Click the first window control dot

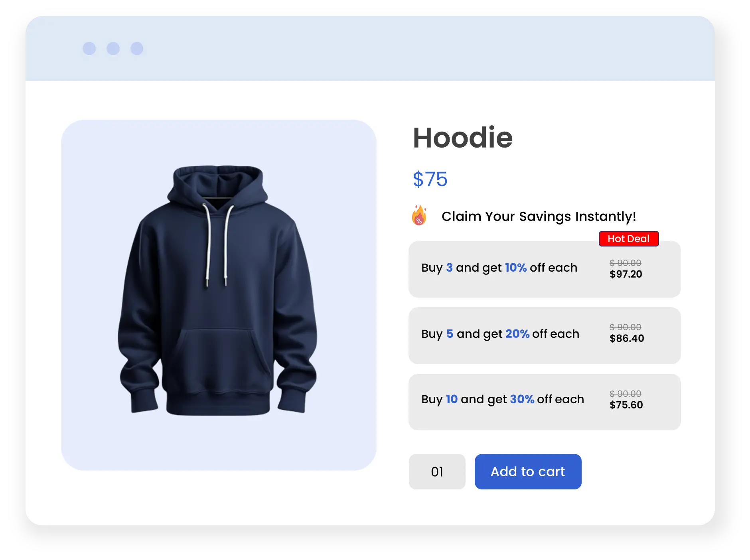click(89, 48)
